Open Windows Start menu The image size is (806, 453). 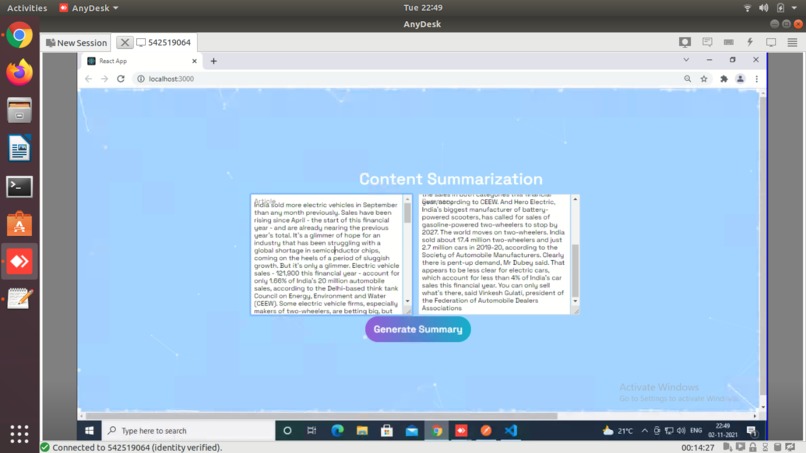89,430
